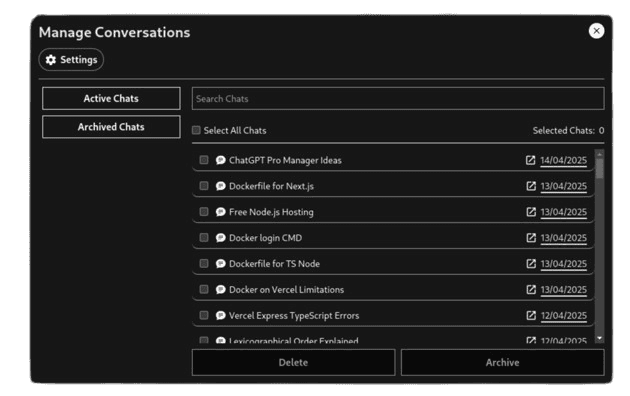Check the Dockerfile for TS Node checkbox

204,263
